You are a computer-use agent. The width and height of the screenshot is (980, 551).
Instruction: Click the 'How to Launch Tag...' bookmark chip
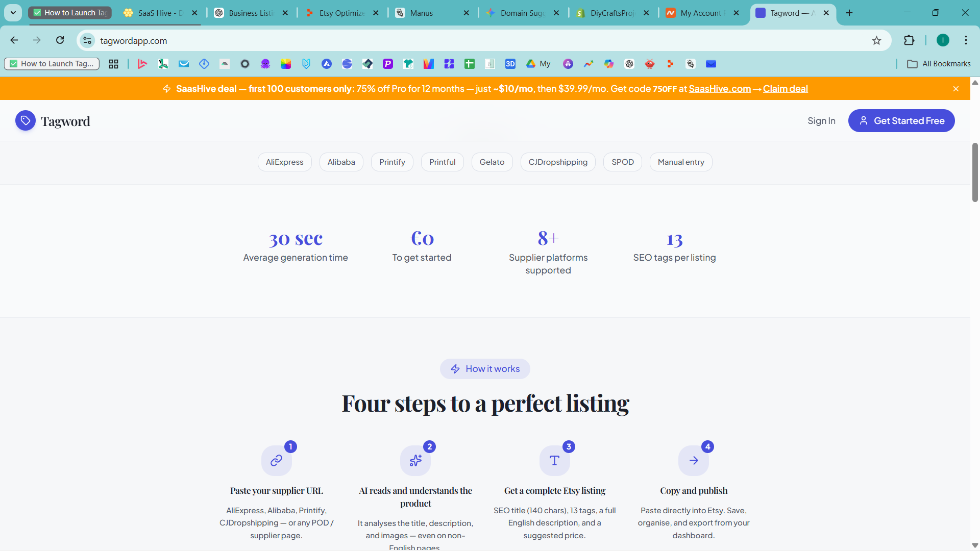pyautogui.click(x=52, y=64)
